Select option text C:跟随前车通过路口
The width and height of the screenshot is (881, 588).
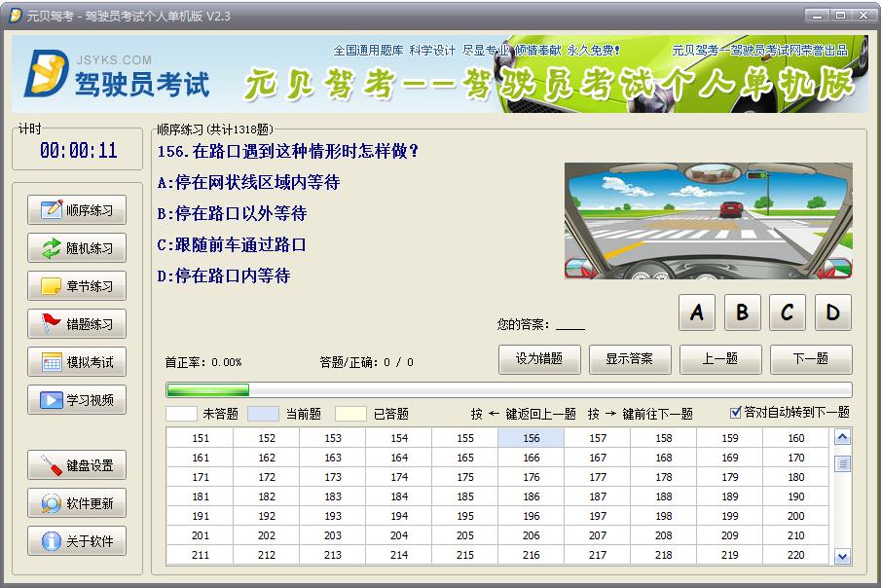(x=232, y=244)
